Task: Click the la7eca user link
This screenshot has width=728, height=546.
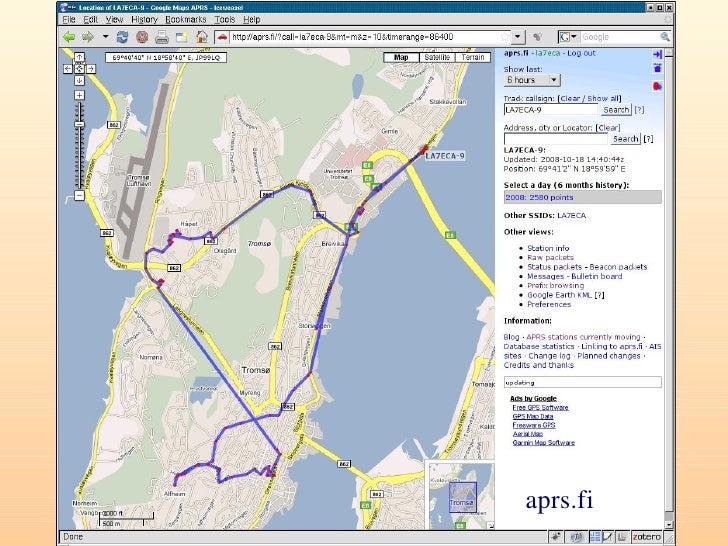Action: (547, 53)
